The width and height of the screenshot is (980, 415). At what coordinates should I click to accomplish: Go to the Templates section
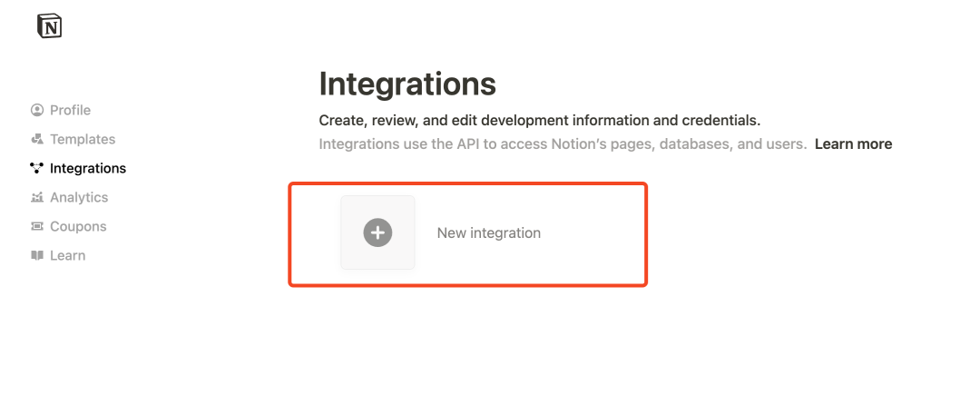click(x=73, y=139)
